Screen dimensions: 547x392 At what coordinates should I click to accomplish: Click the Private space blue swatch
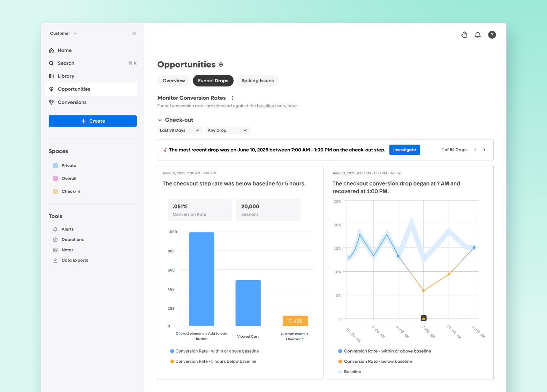(x=55, y=166)
